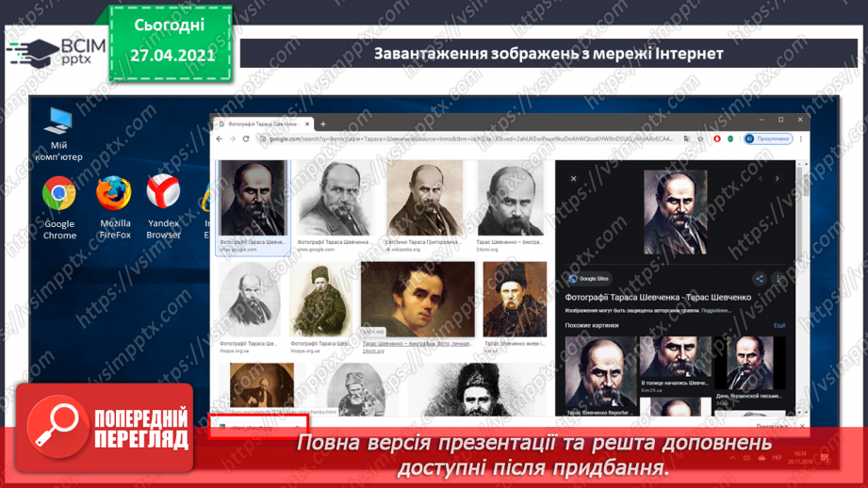Close the image preview panel
This screenshot has height=488, width=868.
pyautogui.click(x=574, y=179)
